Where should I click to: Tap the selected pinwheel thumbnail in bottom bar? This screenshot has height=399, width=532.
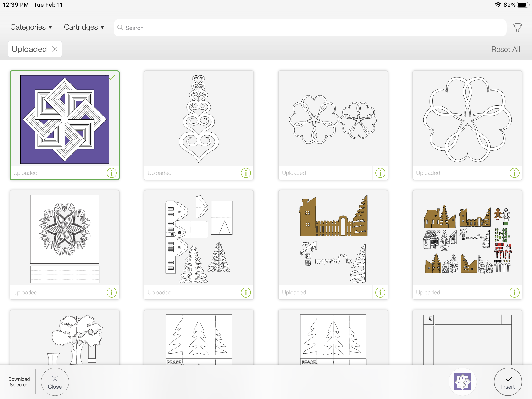[462, 382]
